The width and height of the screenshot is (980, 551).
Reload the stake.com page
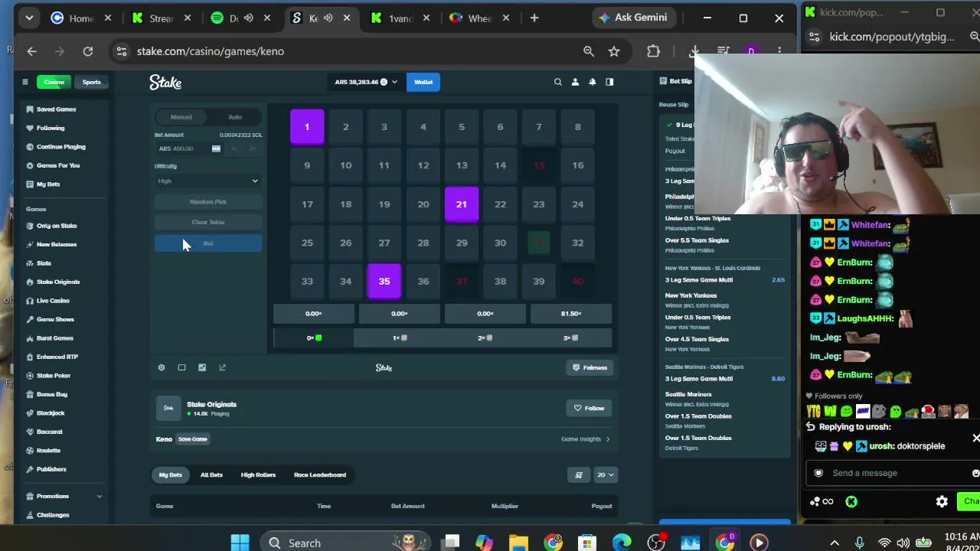88,51
